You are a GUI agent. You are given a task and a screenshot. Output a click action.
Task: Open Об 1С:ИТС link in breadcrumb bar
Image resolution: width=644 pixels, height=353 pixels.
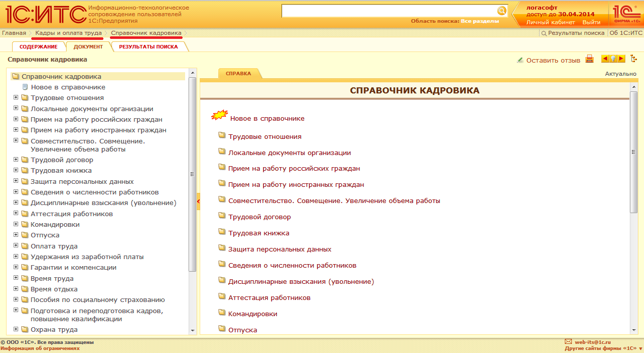[x=626, y=33]
